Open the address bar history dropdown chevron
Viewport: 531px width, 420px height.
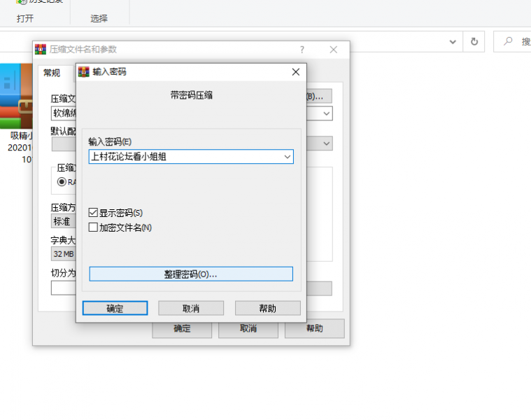coord(453,42)
